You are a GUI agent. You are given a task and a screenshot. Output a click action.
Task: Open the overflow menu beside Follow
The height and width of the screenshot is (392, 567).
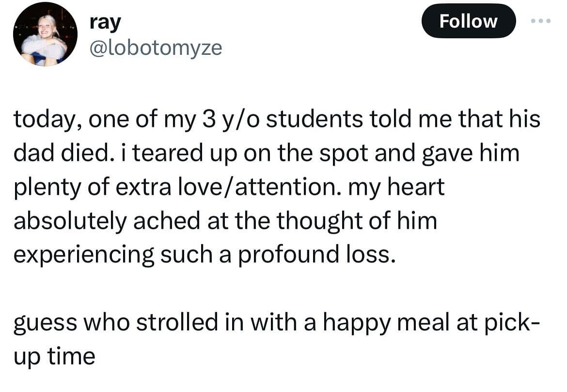pos(540,20)
